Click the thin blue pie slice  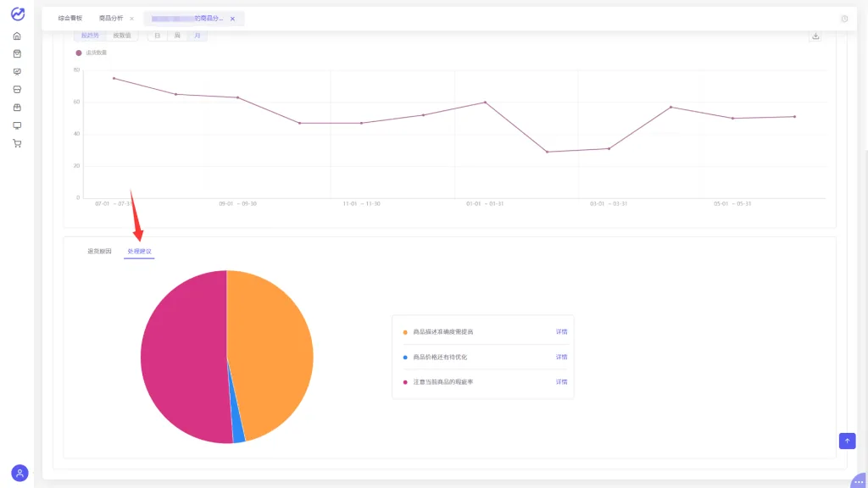point(237,431)
